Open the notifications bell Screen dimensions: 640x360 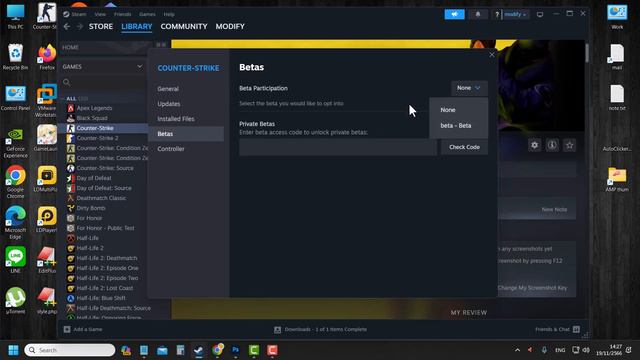[x=478, y=14]
